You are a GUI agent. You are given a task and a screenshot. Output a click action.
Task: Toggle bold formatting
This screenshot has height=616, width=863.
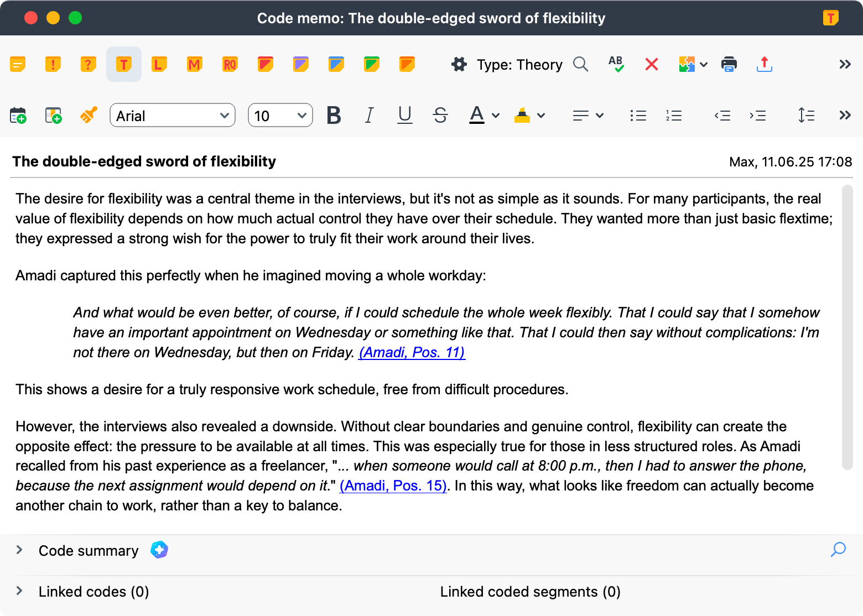(x=334, y=116)
